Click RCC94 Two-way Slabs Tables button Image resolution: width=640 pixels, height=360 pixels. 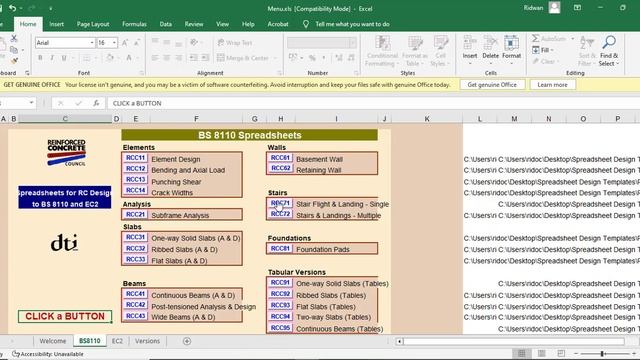(280, 316)
